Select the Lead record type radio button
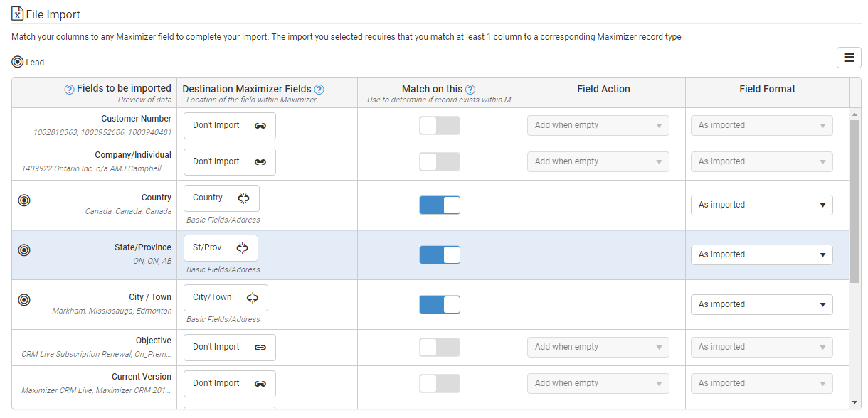This screenshot has width=868, height=418. point(18,62)
